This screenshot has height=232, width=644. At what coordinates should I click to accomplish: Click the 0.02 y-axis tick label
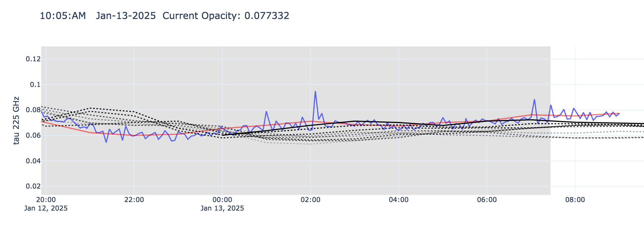(x=33, y=186)
